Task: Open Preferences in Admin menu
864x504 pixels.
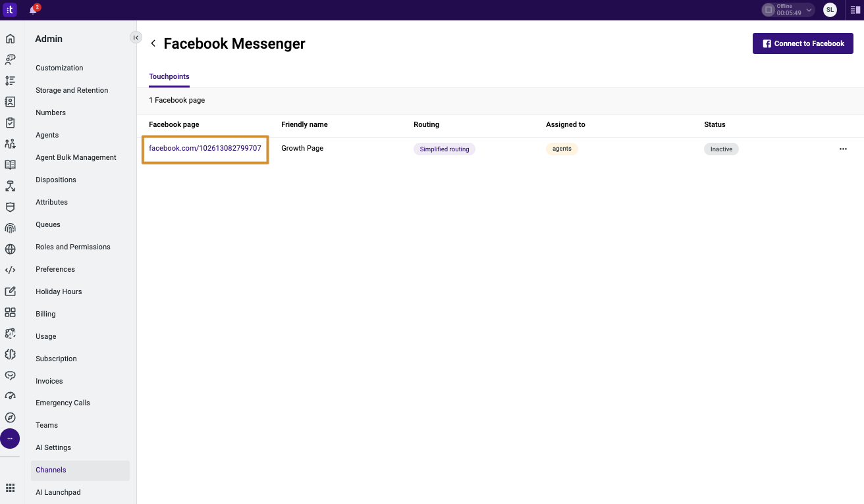Action: pos(55,269)
